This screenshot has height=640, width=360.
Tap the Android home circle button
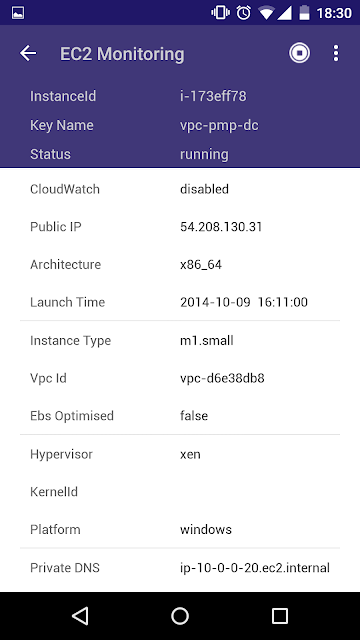(180, 616)
